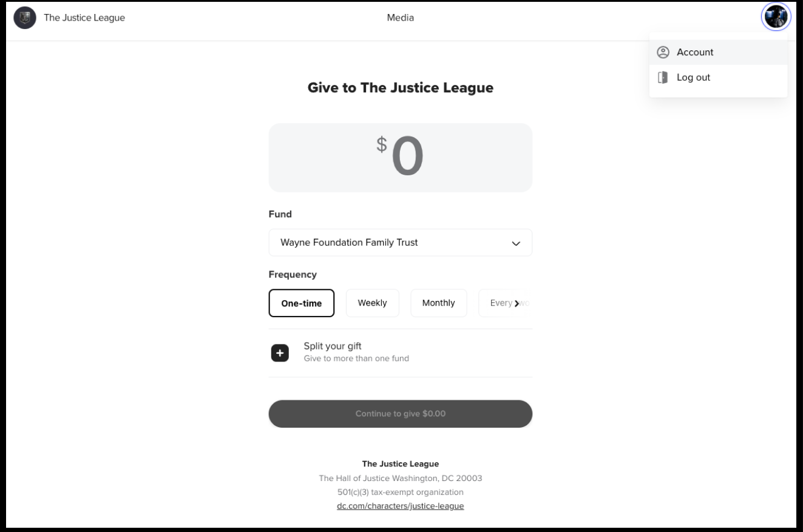
Task: Choose Weekly giving frequency
Action: [x=372, y=303]
